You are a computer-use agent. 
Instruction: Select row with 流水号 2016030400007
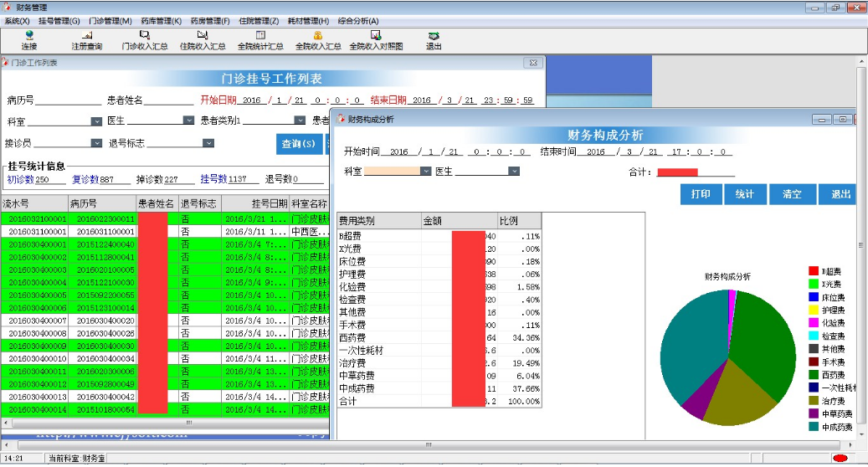[165, 321]
